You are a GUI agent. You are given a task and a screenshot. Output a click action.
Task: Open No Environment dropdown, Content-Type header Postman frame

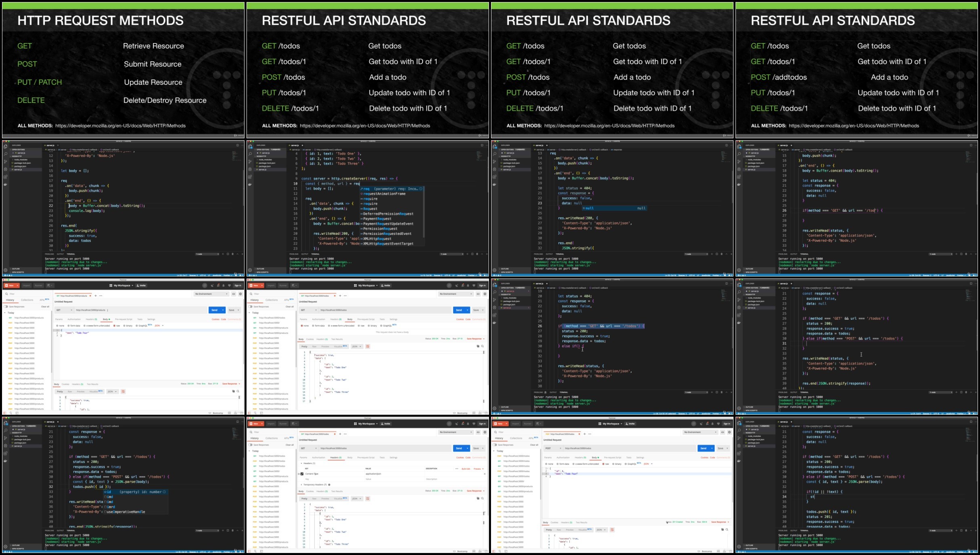click(x=456, y=432)
